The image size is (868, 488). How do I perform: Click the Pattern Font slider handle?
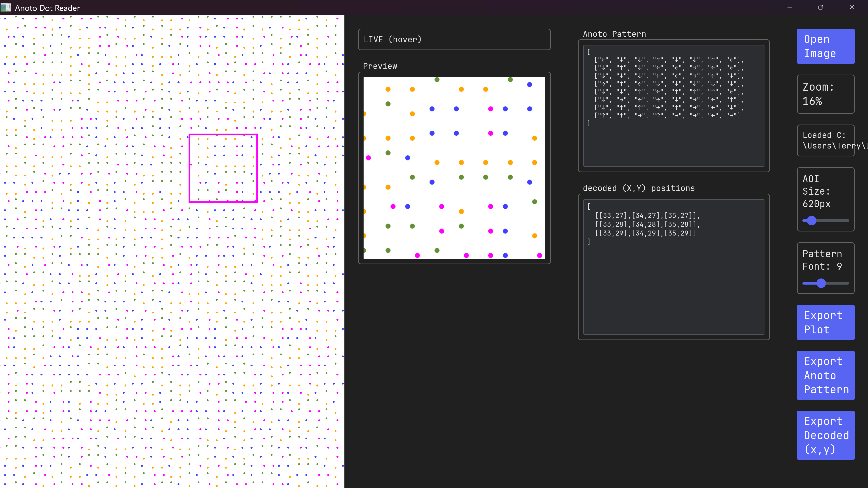821,283
